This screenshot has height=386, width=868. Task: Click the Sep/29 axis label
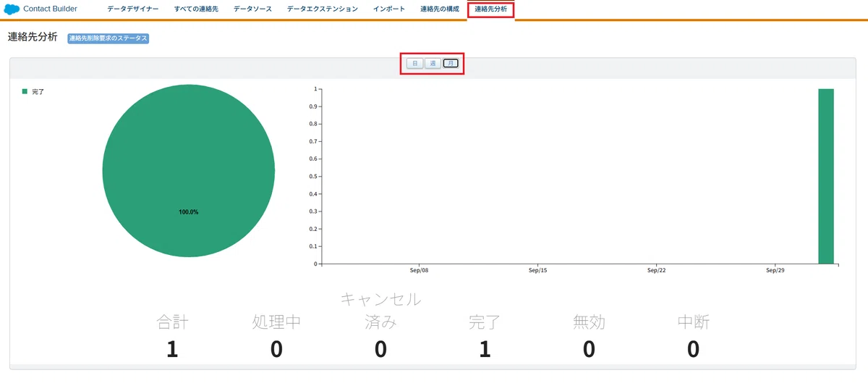pos(775,271)
